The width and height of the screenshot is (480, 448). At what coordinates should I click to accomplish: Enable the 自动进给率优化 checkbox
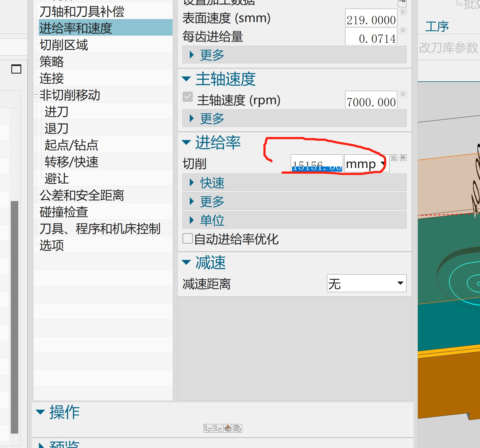pos(188,238)
